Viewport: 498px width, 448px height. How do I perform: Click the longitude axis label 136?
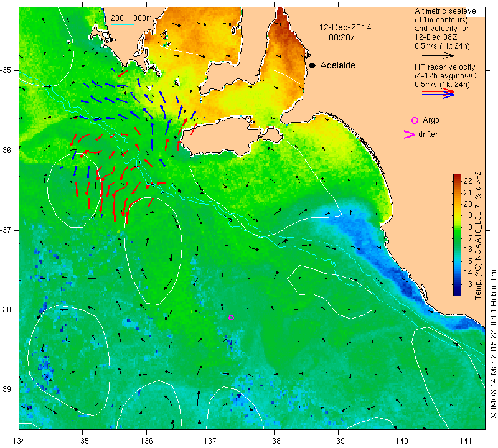pyautogui.click(x=146, y=441)
